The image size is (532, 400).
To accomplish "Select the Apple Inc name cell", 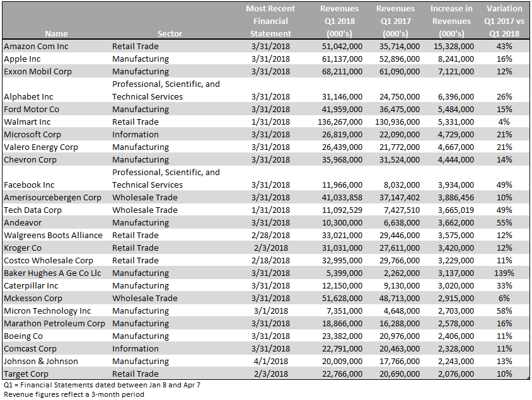I will pyautogui.click(x=22, y=59).
